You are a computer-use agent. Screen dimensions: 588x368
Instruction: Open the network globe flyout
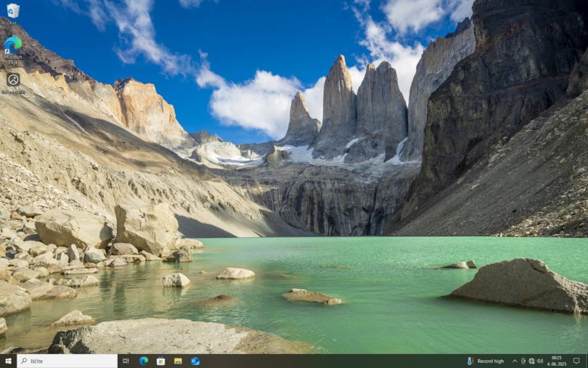(532, 361)
